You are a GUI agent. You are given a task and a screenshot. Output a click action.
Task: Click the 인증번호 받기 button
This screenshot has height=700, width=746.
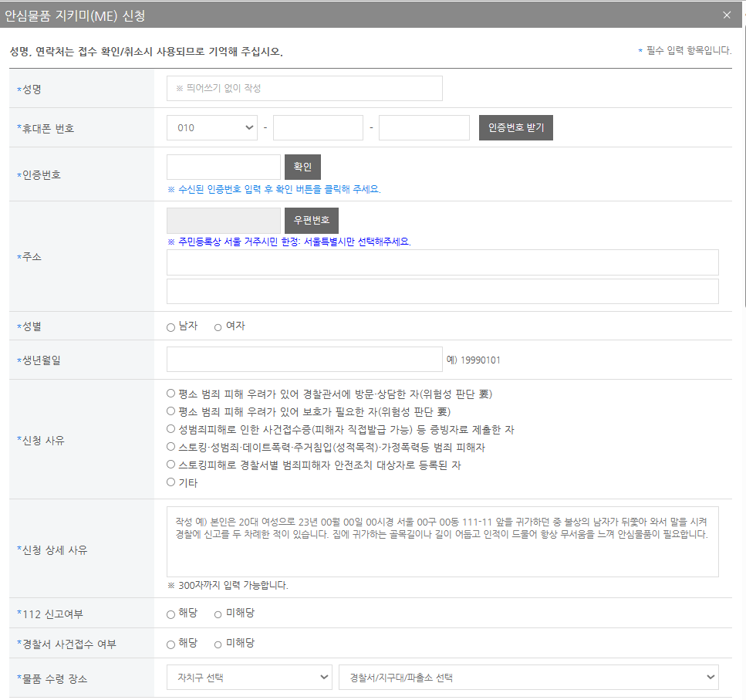coord(515,127)
